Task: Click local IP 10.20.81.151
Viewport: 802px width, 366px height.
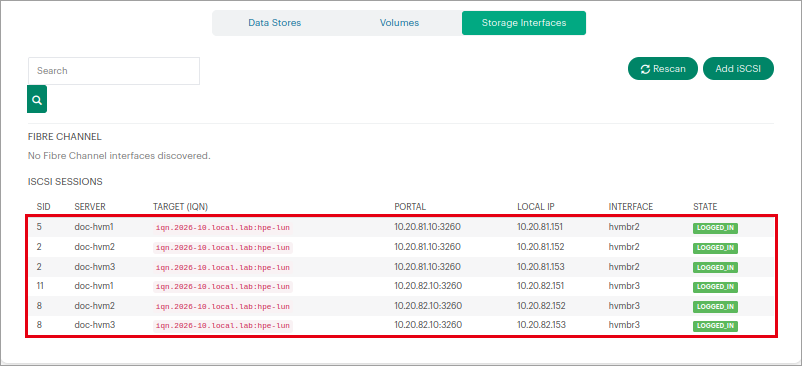Action: (540, 227)
